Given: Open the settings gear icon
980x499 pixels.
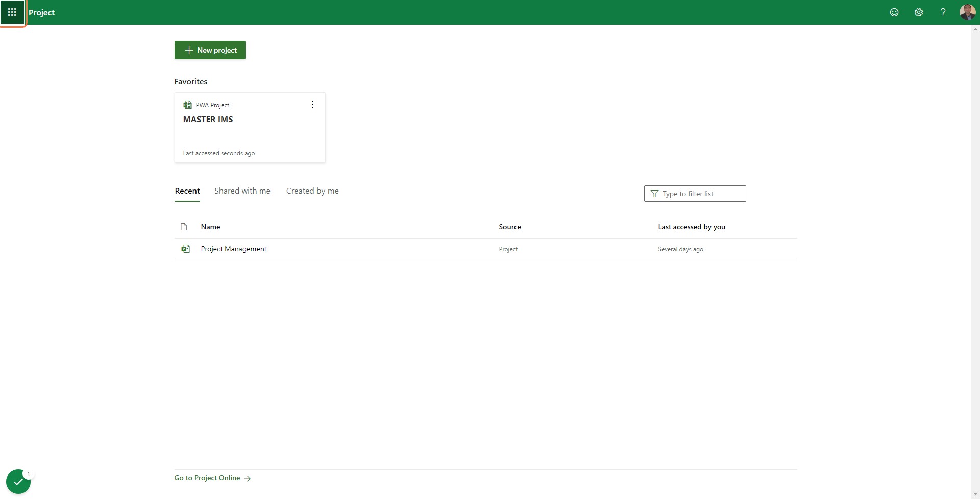Looking at the screenshot, I should coord(919,12).
